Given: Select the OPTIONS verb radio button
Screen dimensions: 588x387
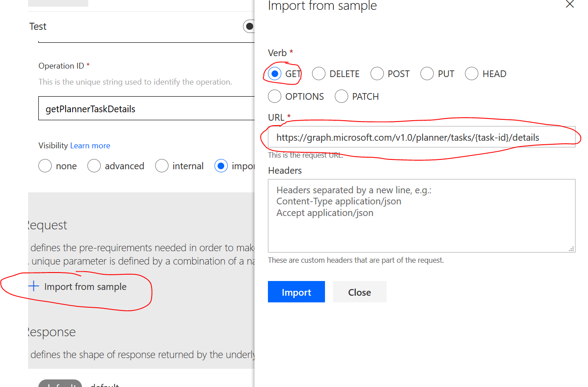Looking at the screenshot, I should tap(275, 97).
